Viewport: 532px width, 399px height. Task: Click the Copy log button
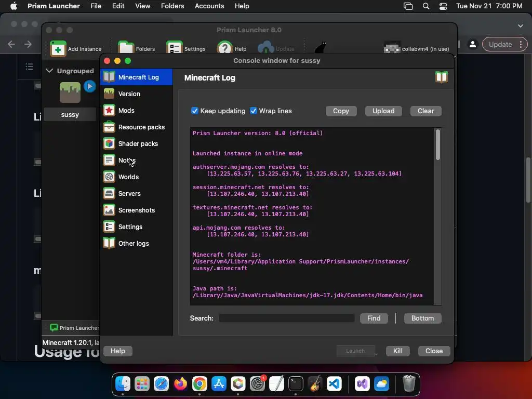click(x=341, y=111)
